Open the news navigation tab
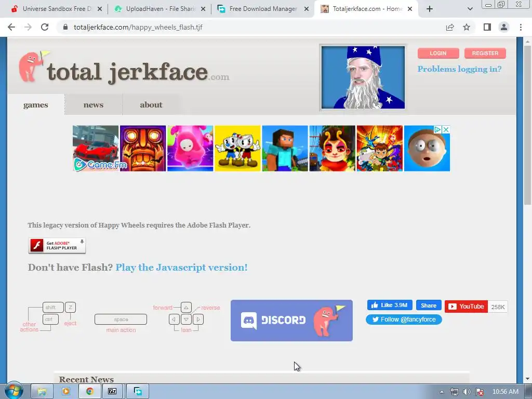Image resolution: width=532 pixels, height=399 pixels. [94, 105]
